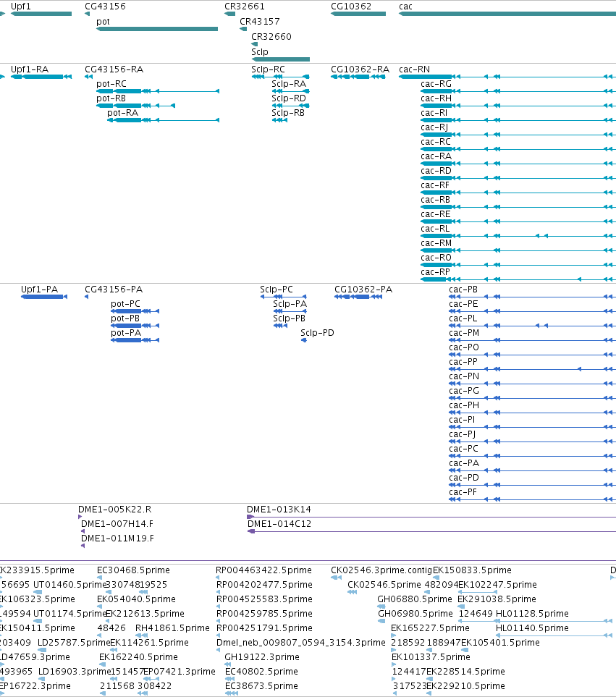The height and width of the screenshot is (697, 616).
Task: Select the cac-PP protein label
Action: tap(463, 361)
